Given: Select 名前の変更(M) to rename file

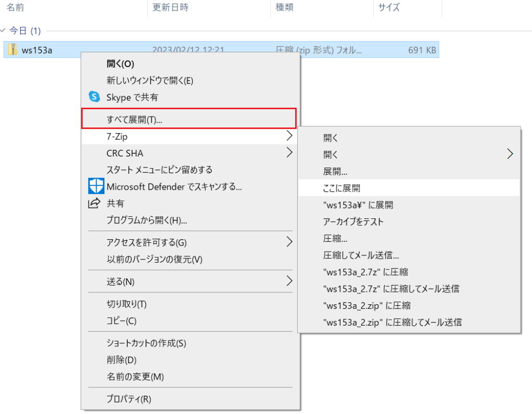Looking at the screenshot, I should click(x=135, y=376).
